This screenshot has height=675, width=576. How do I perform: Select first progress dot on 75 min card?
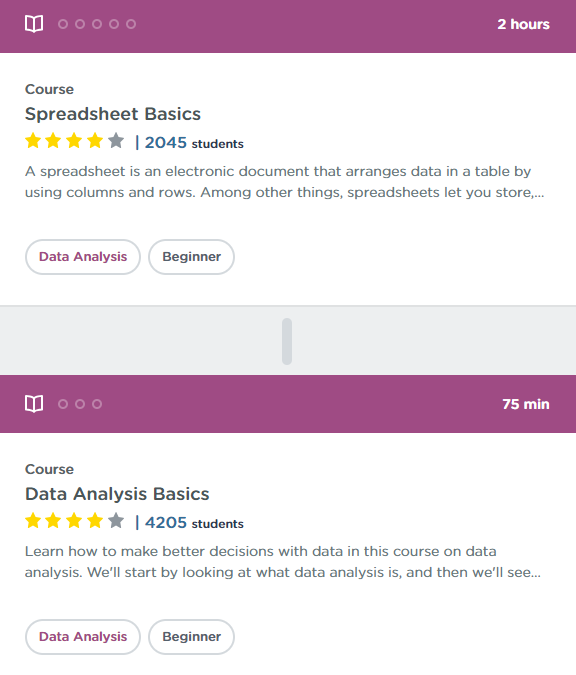tap(63, 404)
